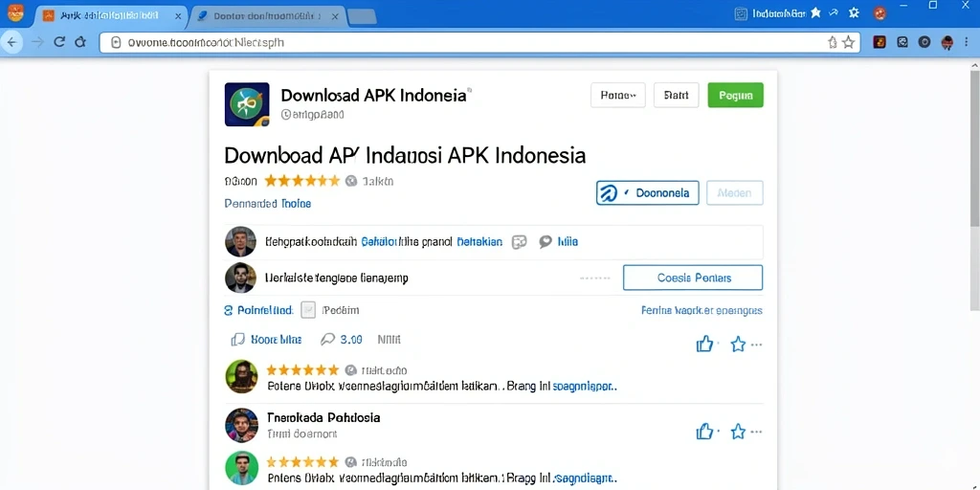This screenshot has height=490, width=980.
Task: Click the avatar beside 'Tnerokada Pohdosia'
Action: point(241,425)
